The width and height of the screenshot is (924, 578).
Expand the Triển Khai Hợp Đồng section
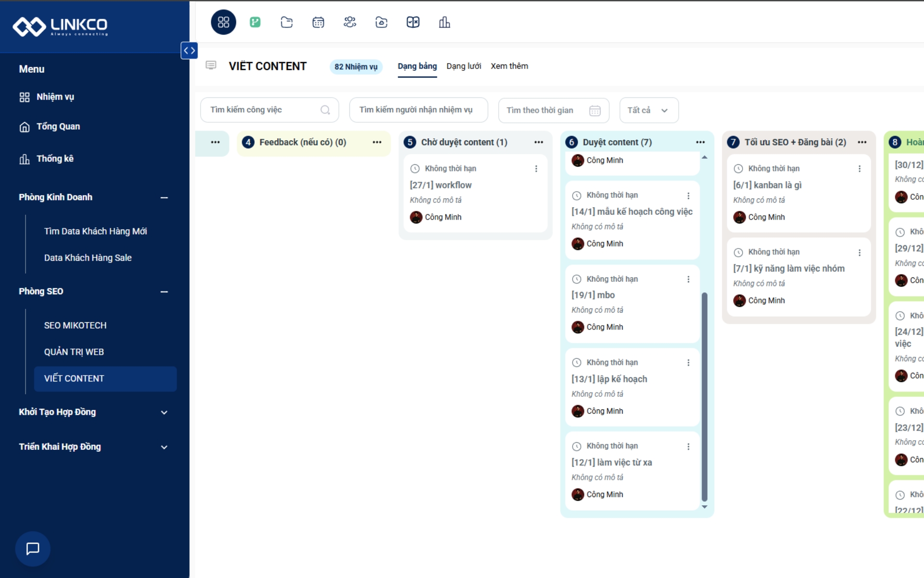point(164,447)
